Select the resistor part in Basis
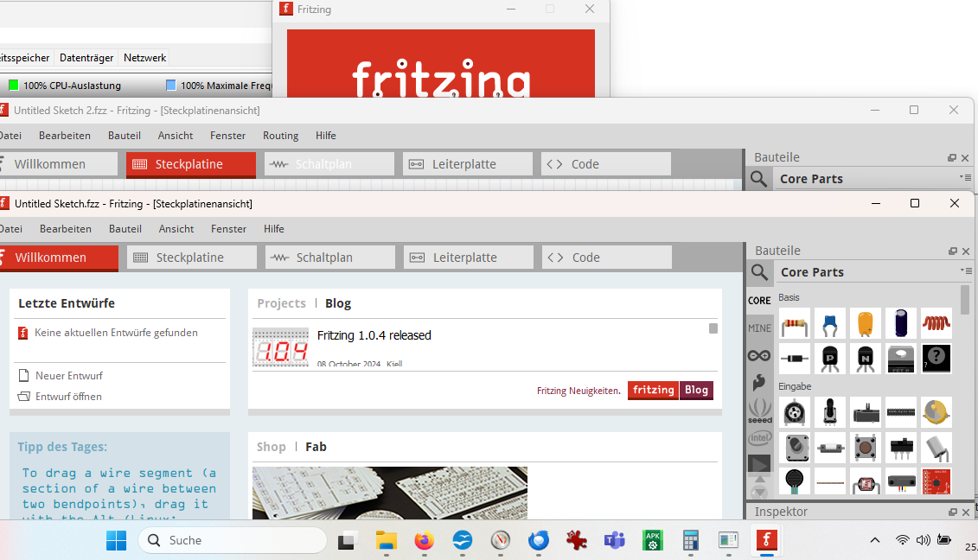Image resolution: width=978 pixels, height=560 pixels. tap(795, 324)
